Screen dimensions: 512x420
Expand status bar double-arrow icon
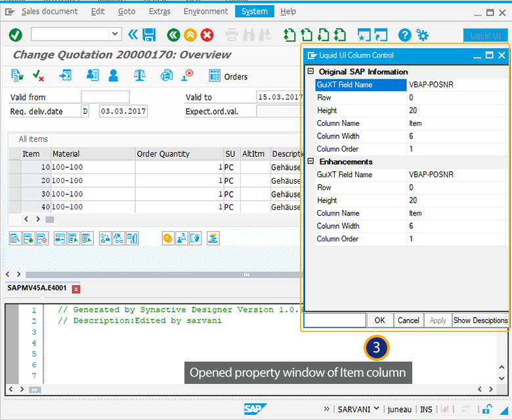pos(326,409)
